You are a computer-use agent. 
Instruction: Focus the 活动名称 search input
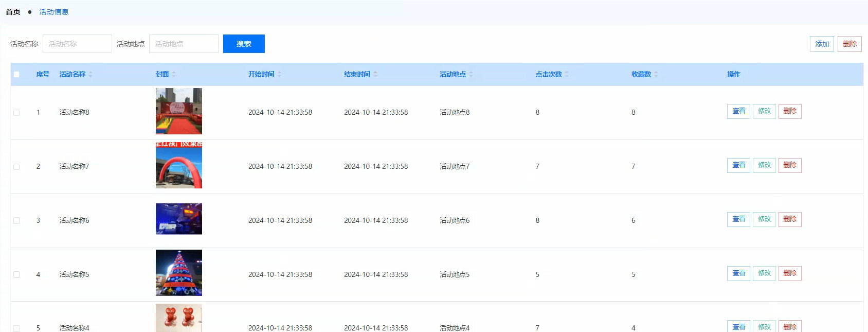point(77,44)
